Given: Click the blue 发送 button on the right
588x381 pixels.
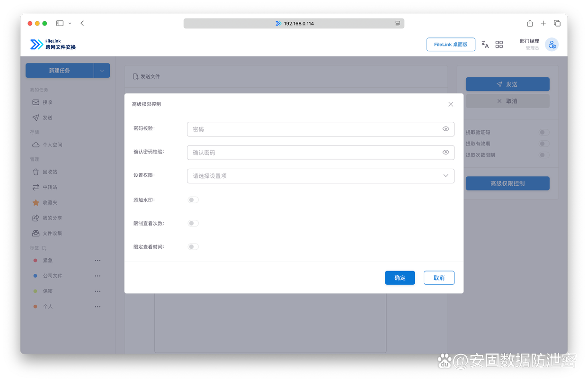Looking at the screenshot, I should point(508,84).
